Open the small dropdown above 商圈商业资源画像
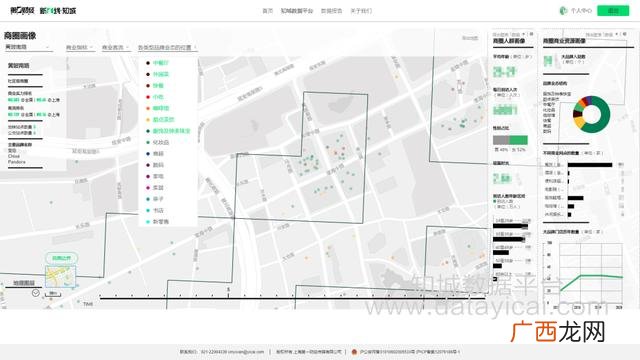Screen dimensions: 640x360 coord(602,35)
